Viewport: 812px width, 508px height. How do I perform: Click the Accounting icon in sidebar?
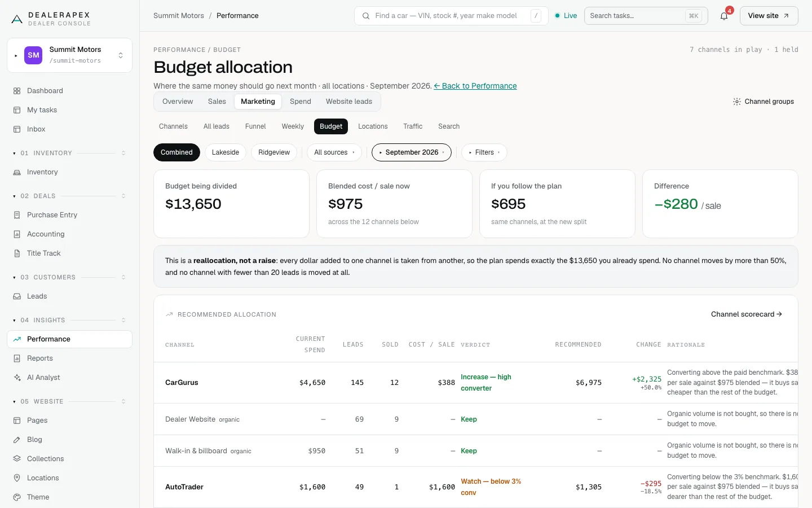(17, 234)
